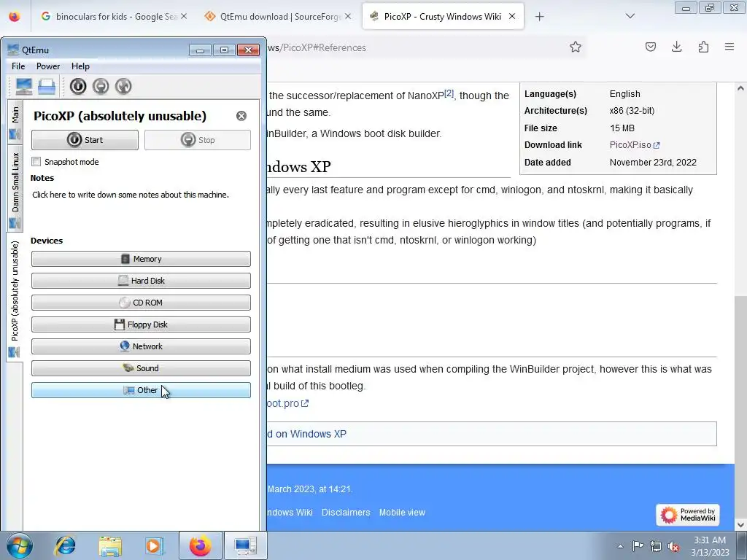Expand the Network device settings
Screen dimensions: 747x560
(x=141, y=346)
